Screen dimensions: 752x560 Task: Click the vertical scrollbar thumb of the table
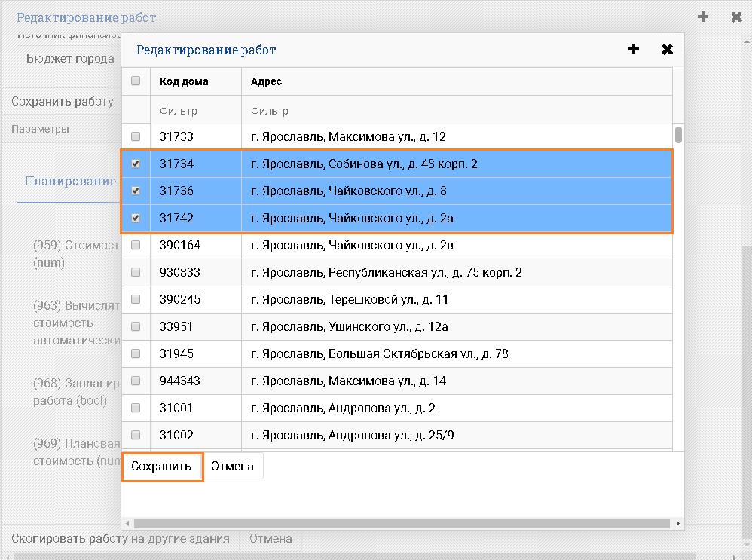[678, 136]
